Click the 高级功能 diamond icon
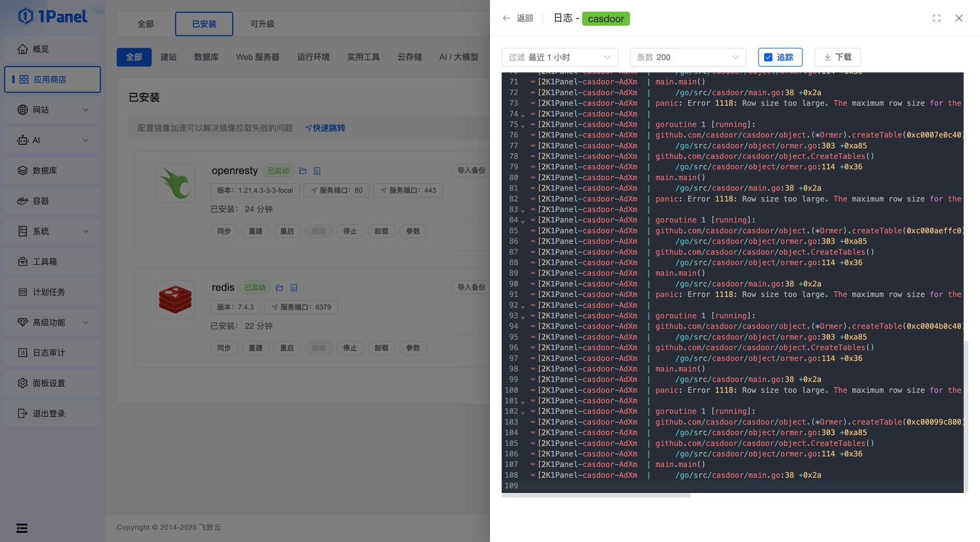The height and width of the screenshot is (542, 980). click(22, 322)
